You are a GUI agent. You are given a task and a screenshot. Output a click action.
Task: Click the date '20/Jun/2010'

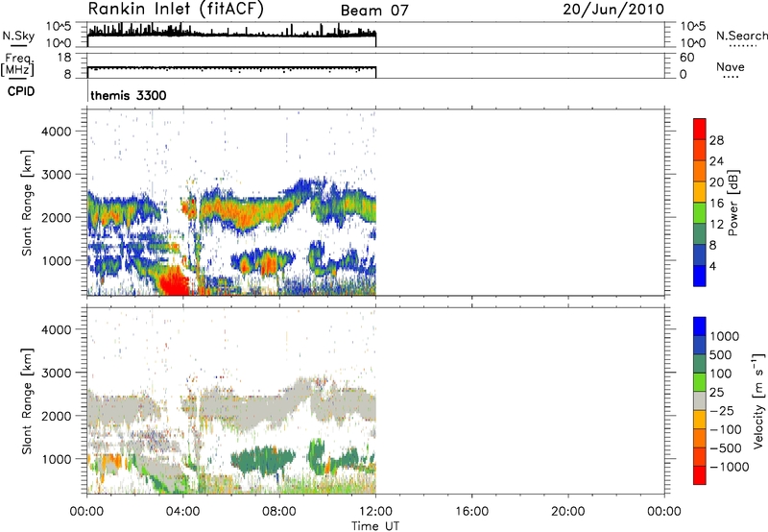click(x=613, y=10)
